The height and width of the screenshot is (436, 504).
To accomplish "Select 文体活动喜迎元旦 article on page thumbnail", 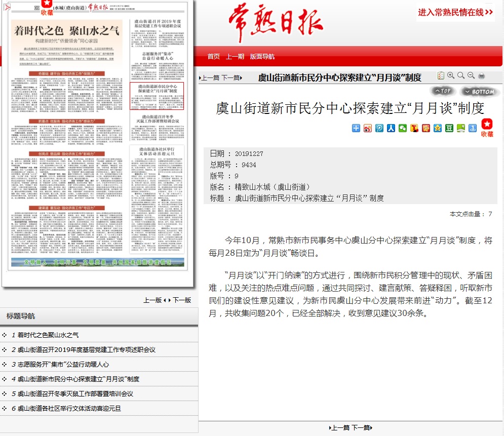I will tap(157, 199).
